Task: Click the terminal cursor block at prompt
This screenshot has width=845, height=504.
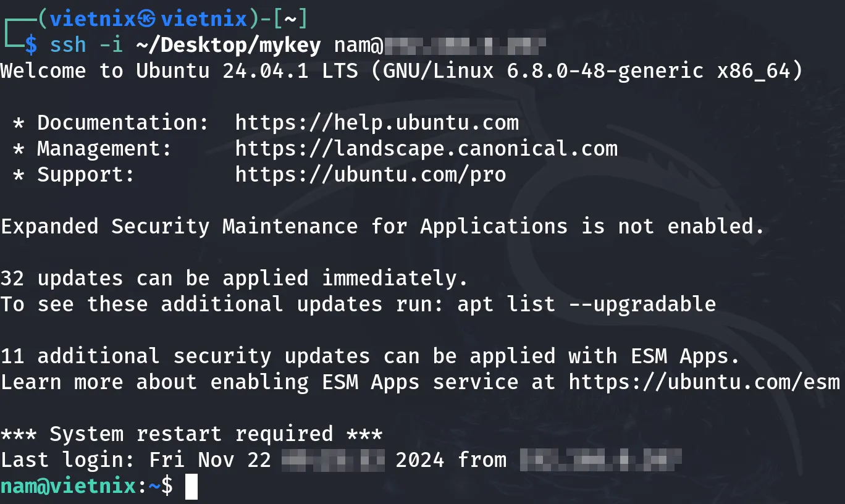Action: (x=191, y=486)
